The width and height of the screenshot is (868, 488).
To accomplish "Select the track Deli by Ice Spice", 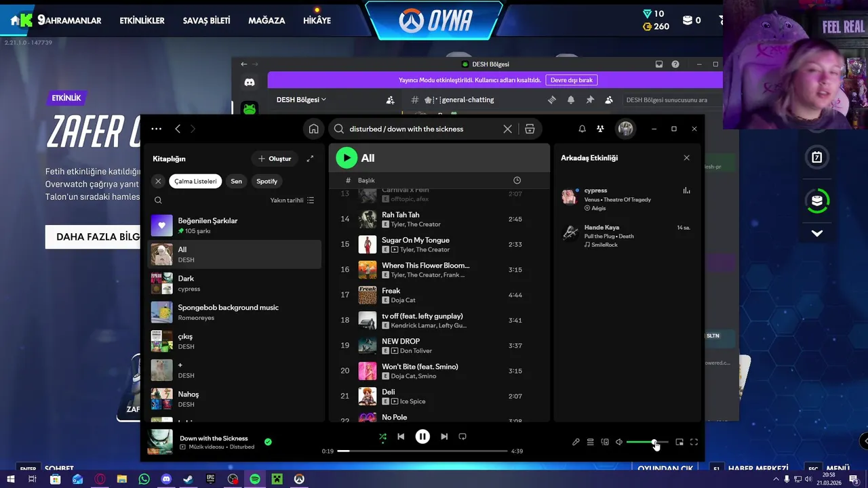I will (x=439, y=396).
